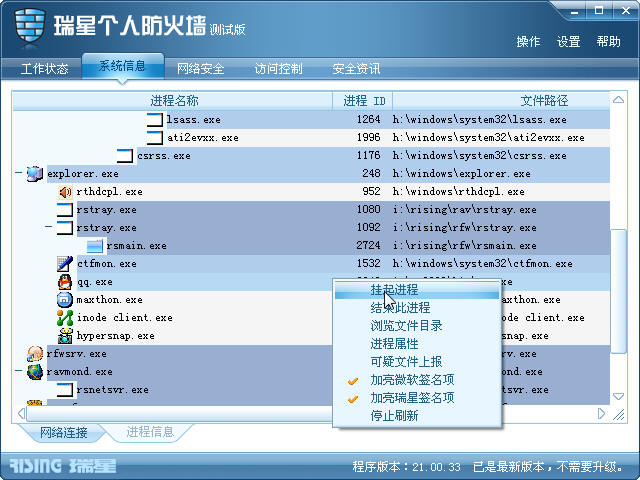The width and height of the screenshot is (640, 480).
Task: Click the Rising shield logo icon
Action: tap(29, 26)
